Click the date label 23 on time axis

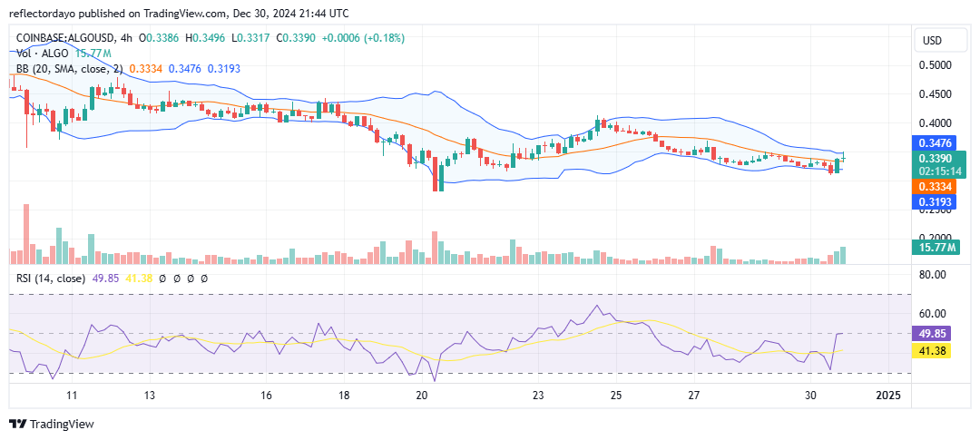tap(539, 396)
